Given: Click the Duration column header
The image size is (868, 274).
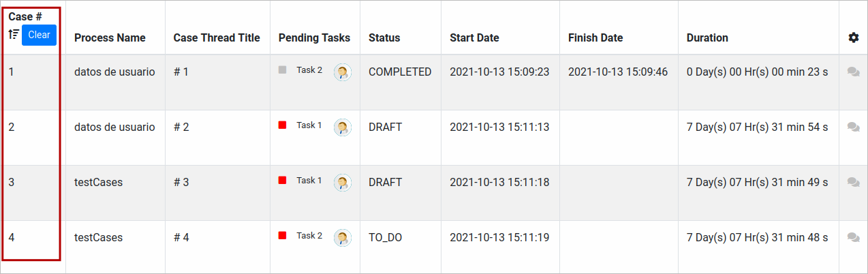Looking at the screenshot, I should pos(707,38).
